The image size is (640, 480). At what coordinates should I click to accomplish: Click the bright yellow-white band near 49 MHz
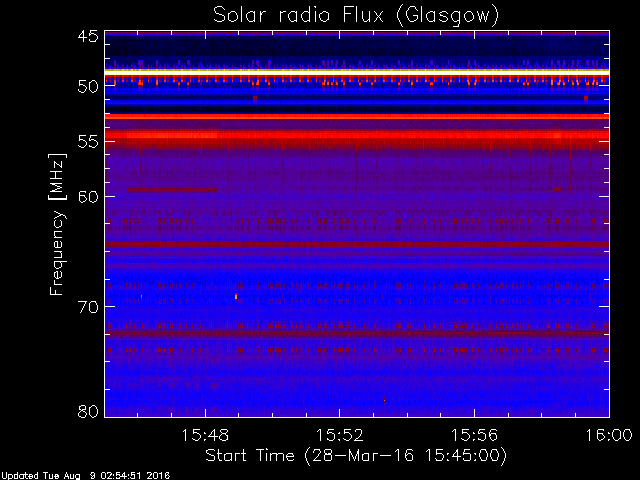pyautogui.click(x=357, y=72)
